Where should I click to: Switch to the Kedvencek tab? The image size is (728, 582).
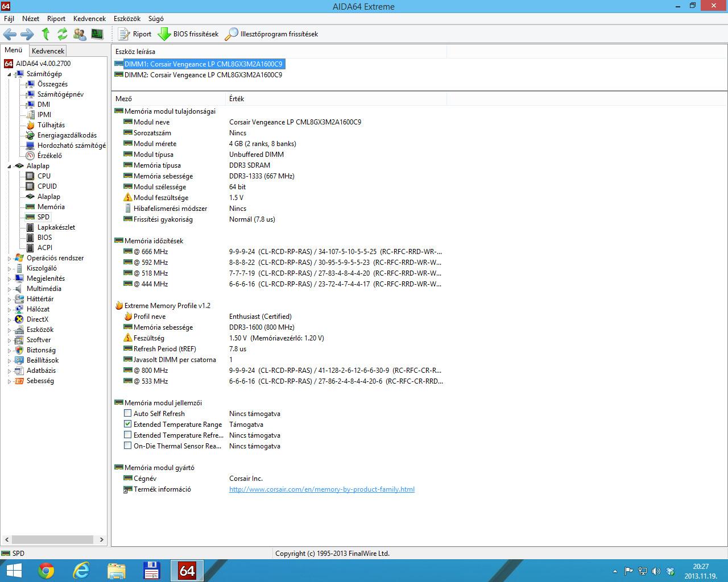pyautogui.click(x=48, y=51)
